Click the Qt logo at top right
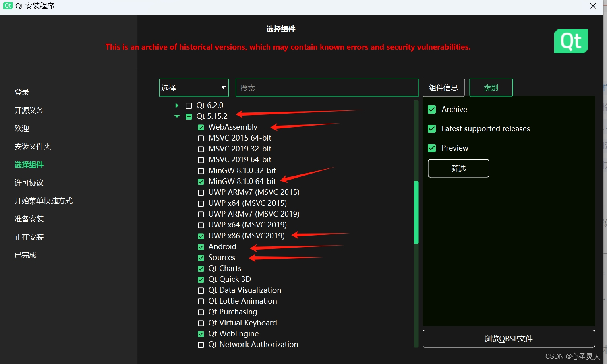 pos(571,41)
